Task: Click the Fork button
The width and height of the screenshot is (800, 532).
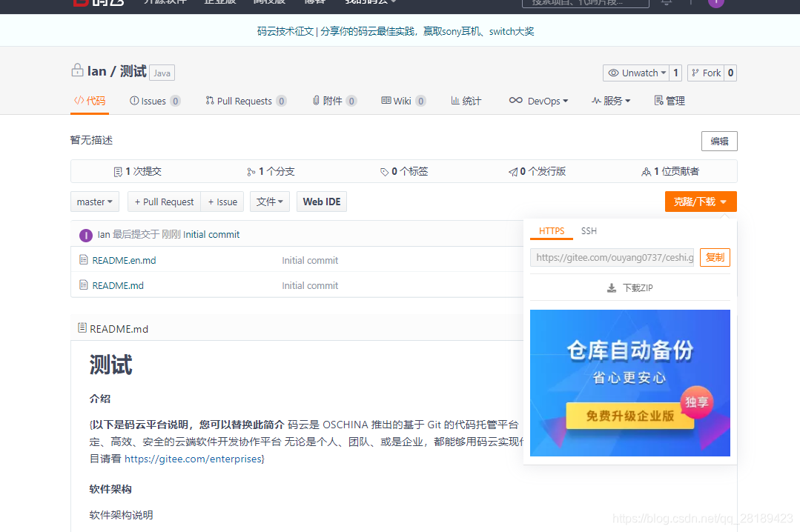Action: (x=706, y=73)
